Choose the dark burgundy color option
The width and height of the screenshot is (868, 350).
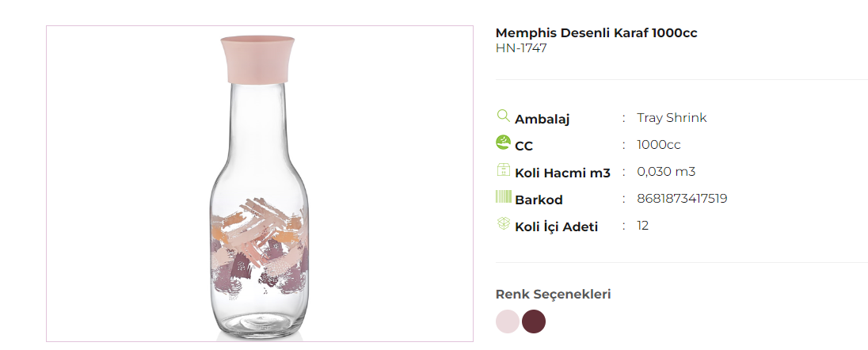[x=534, y=321]
